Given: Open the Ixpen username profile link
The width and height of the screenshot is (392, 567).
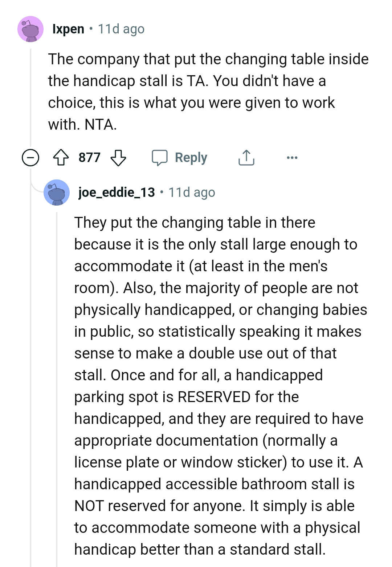Looking at the screenshot, I should pyautogui.click(x=68, y=29).
